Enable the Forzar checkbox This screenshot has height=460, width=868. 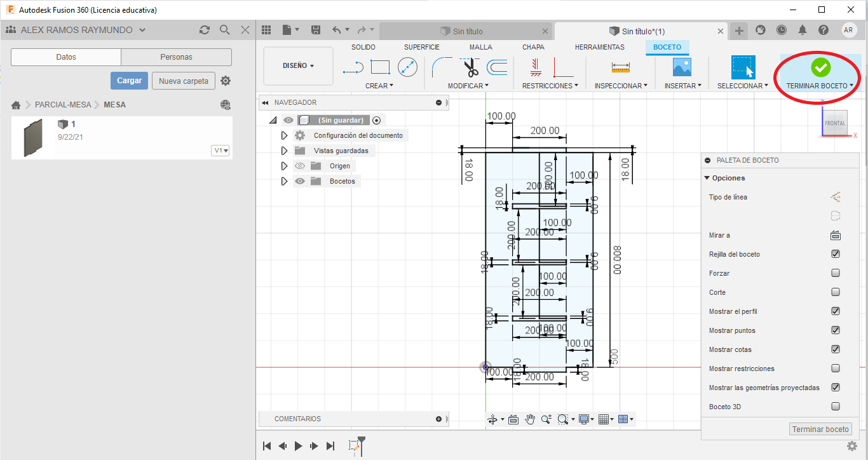point(836,273)
